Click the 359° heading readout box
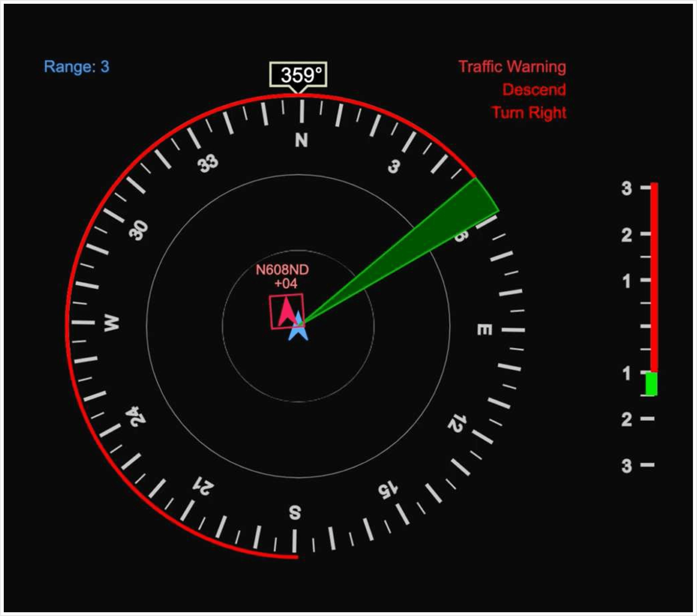 point(298,75)
